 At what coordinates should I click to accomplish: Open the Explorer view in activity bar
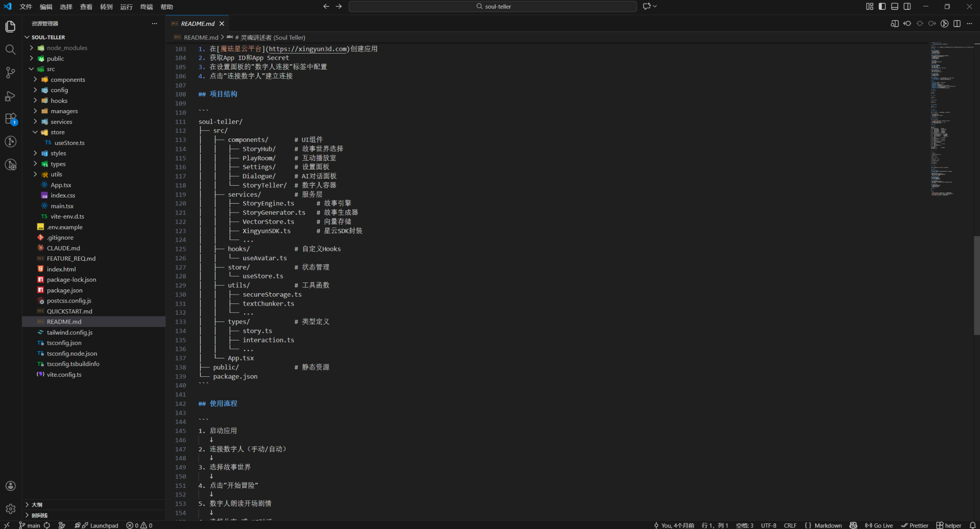10,27
